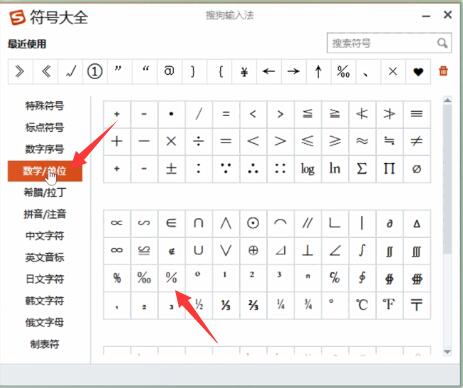Select the plus-minus ± sign
The image size is (463, 388).
pyautogui.click(x=171, y=169)
